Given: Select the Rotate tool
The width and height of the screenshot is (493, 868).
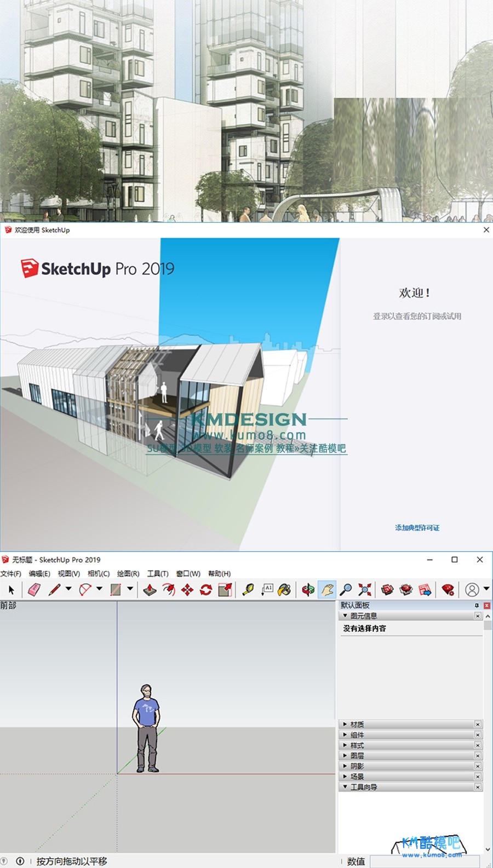Looking at the screenshot, I should (x=206, y=590).
